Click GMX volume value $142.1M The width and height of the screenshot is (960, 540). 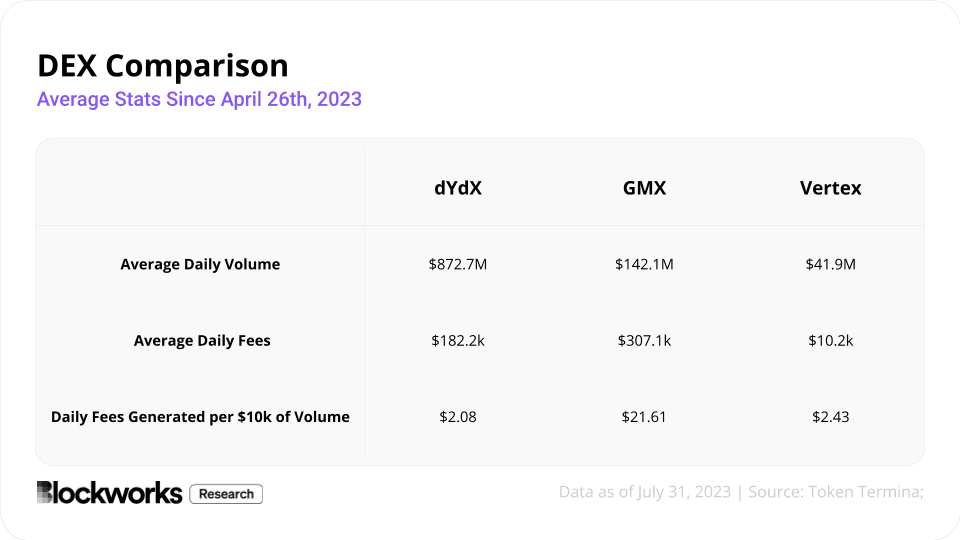click(x=644, y=265)
